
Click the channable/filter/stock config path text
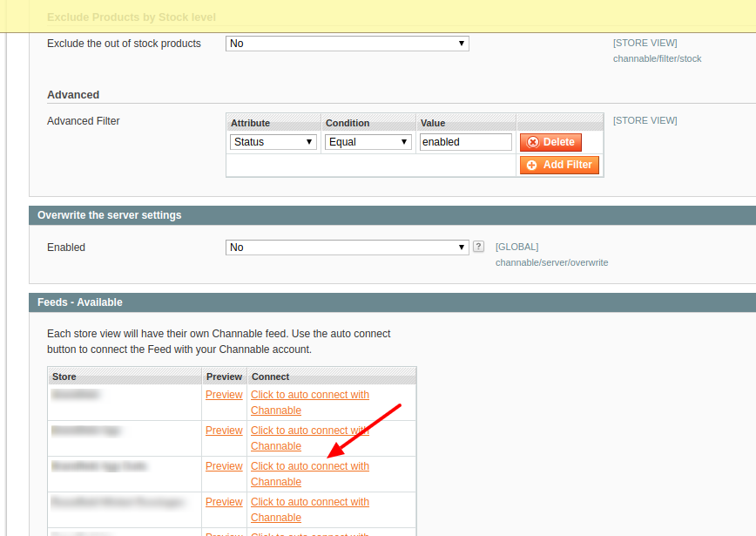pyautogui.click(x=657, y=58)
